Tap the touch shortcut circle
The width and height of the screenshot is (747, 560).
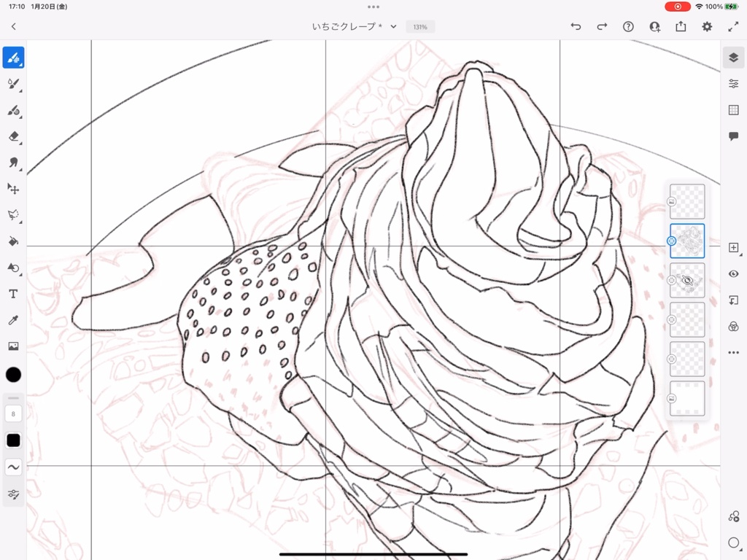(734, 542)
